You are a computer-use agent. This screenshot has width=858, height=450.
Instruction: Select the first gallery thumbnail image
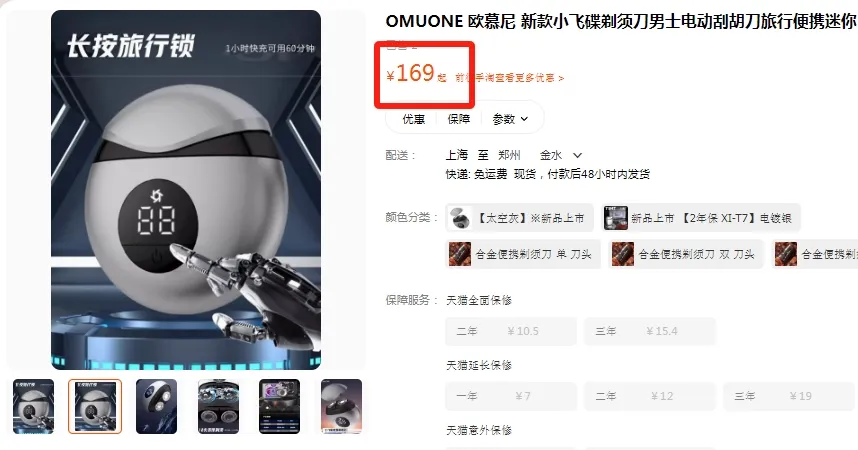click(x=33, y=406)
